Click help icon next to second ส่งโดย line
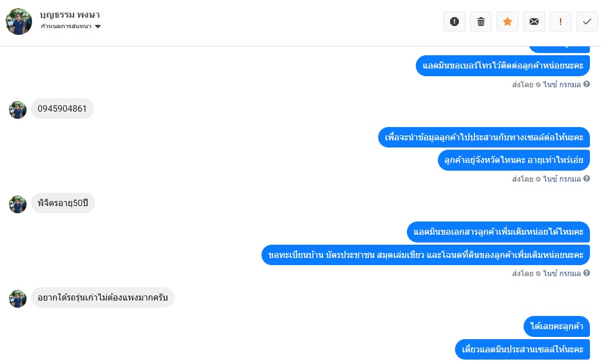Screen dimensions: 601x364 tap(587, 179)
